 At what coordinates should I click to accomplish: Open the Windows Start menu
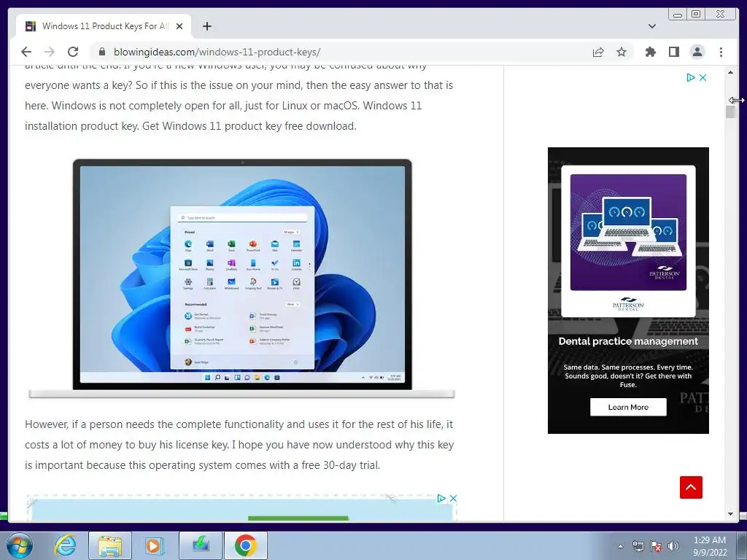[20, 545]
